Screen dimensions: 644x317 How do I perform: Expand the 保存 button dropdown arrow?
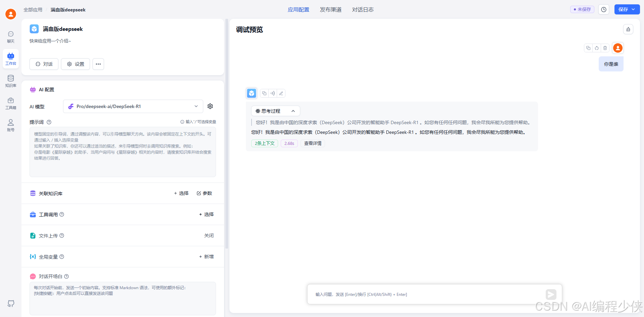coord(633,9)
